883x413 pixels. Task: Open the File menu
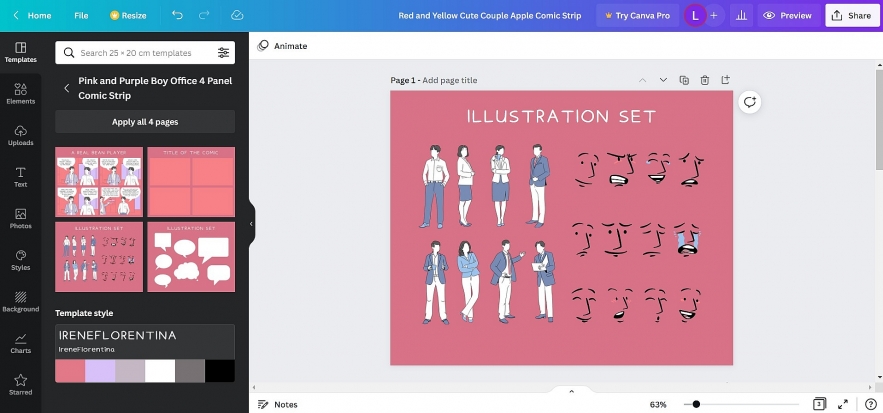pos(81,16)
